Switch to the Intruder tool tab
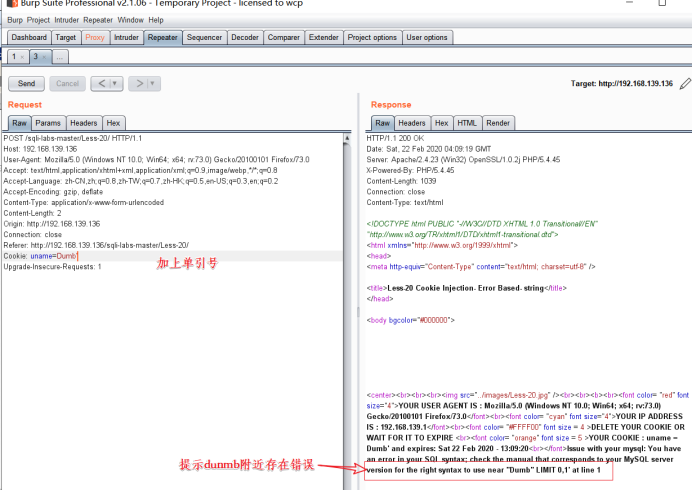 point(126,38)
